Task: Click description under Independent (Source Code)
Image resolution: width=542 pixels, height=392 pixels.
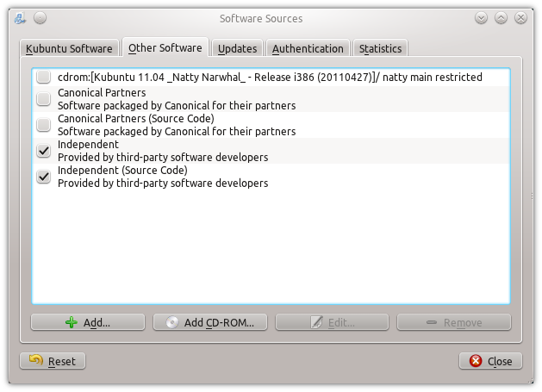Action: pyautogui.click(x=163, y=184)
